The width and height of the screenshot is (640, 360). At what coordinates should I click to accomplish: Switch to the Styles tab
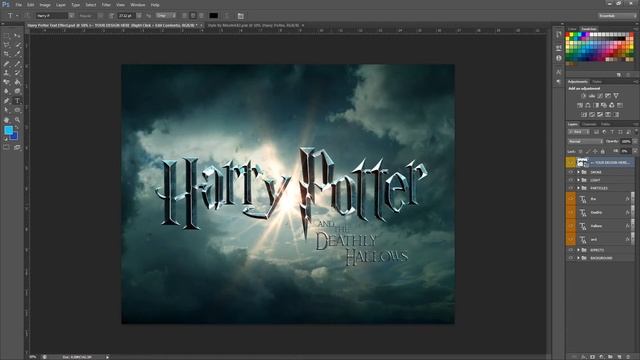click(x=597, y=82)
